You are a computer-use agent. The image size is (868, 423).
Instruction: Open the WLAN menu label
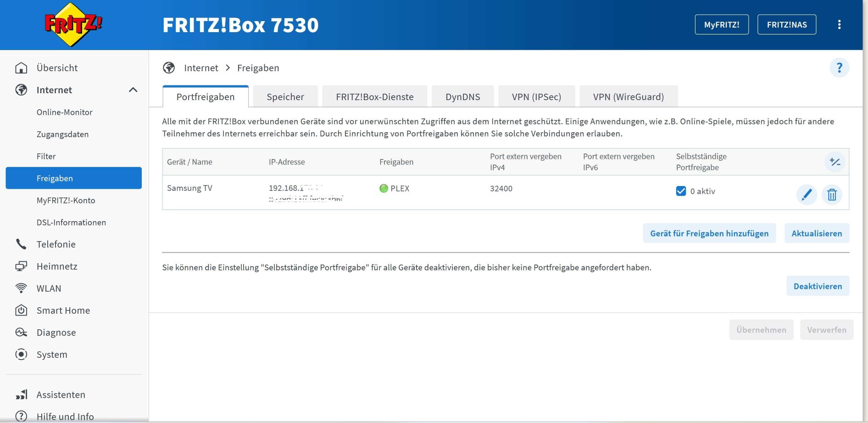click(x=49, y=288)
